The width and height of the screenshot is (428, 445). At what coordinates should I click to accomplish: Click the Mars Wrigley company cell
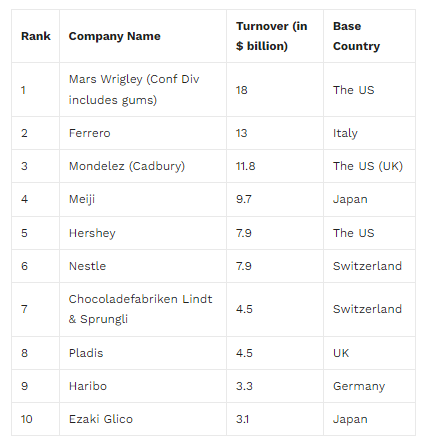[134, 89]
